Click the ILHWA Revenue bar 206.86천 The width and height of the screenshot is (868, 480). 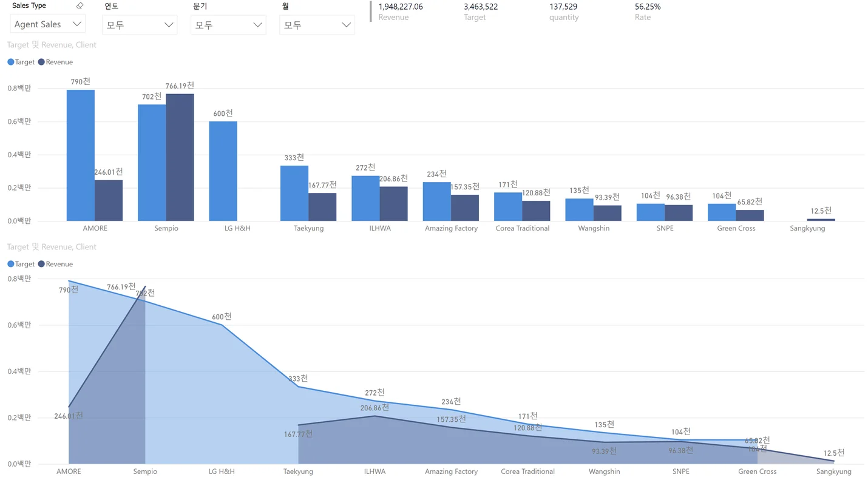pos(394,204)
